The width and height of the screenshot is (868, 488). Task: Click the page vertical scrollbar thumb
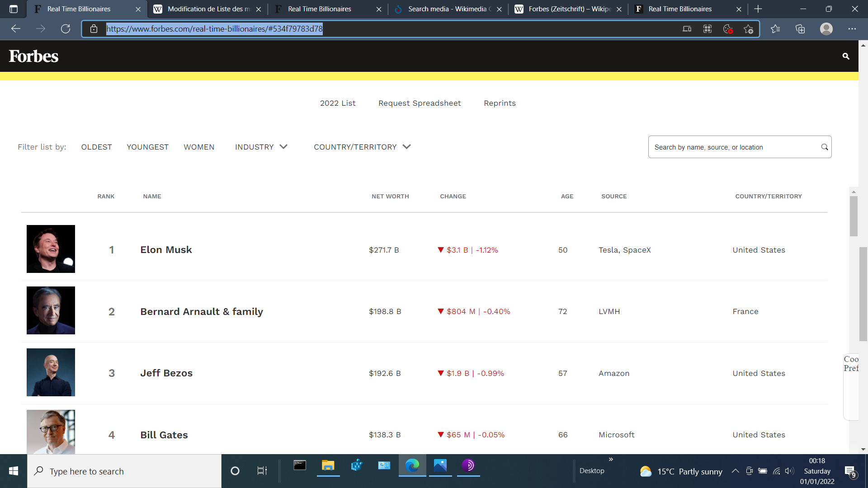863,294
